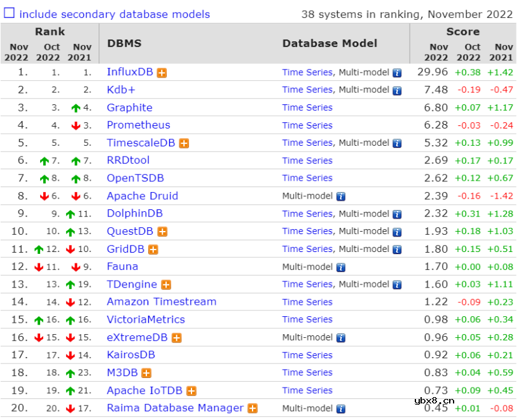Click the orange plus icon beside GridDB

153,249
